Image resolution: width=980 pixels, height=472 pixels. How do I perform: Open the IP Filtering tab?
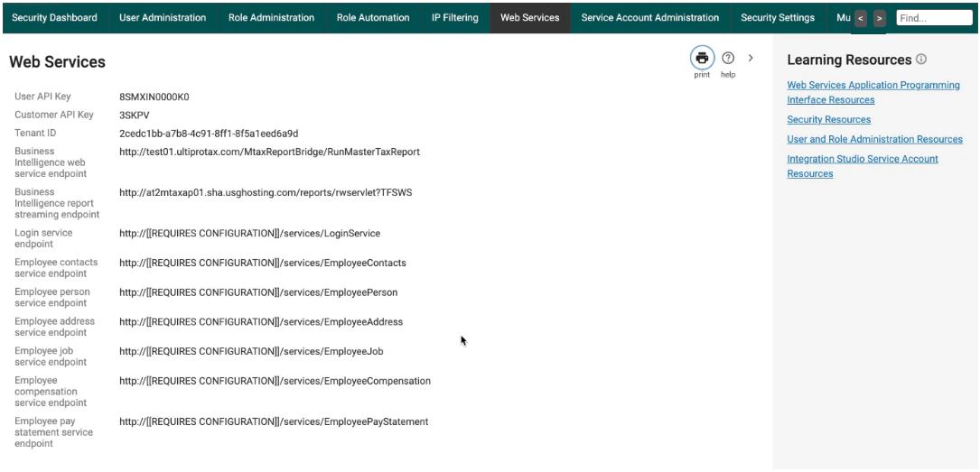tap(455, 17)
